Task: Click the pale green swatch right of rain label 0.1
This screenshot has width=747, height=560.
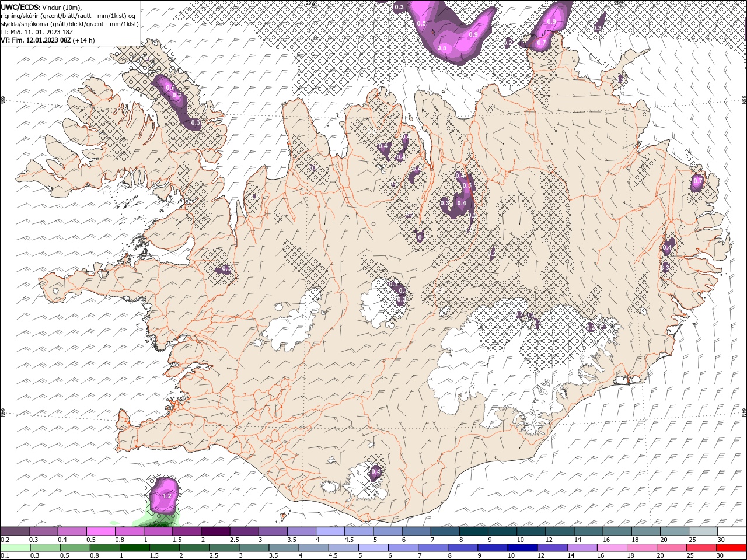Action: [15, 548]
